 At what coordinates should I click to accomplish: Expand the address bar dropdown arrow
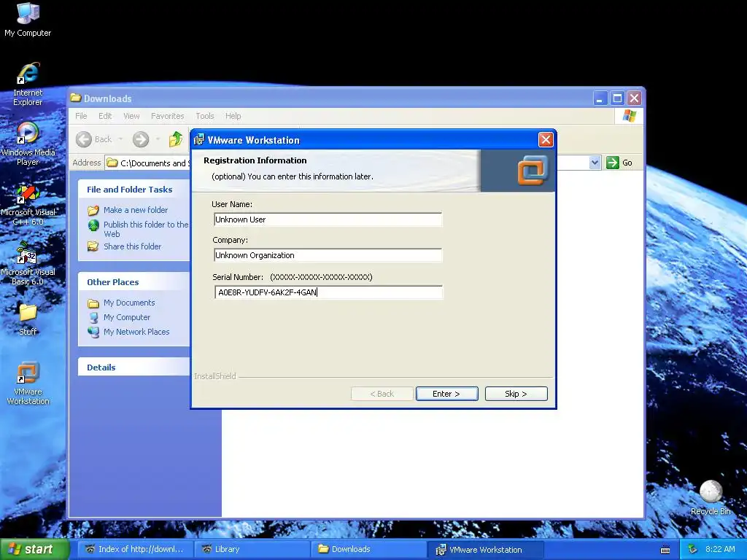[x=595, y=163]
